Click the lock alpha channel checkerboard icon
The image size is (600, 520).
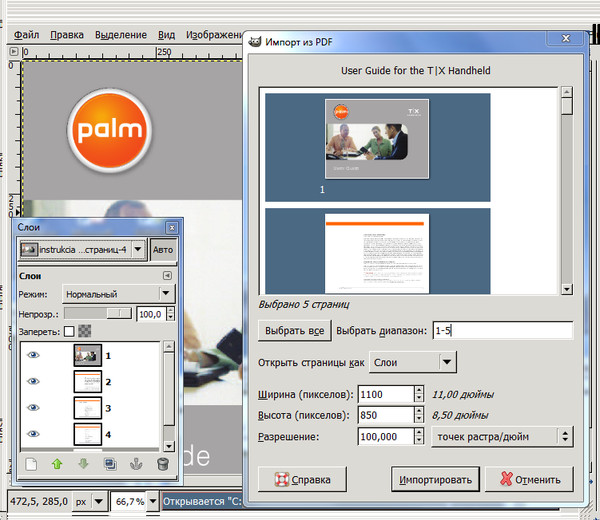pyautogui.click(x=85, y=331)
